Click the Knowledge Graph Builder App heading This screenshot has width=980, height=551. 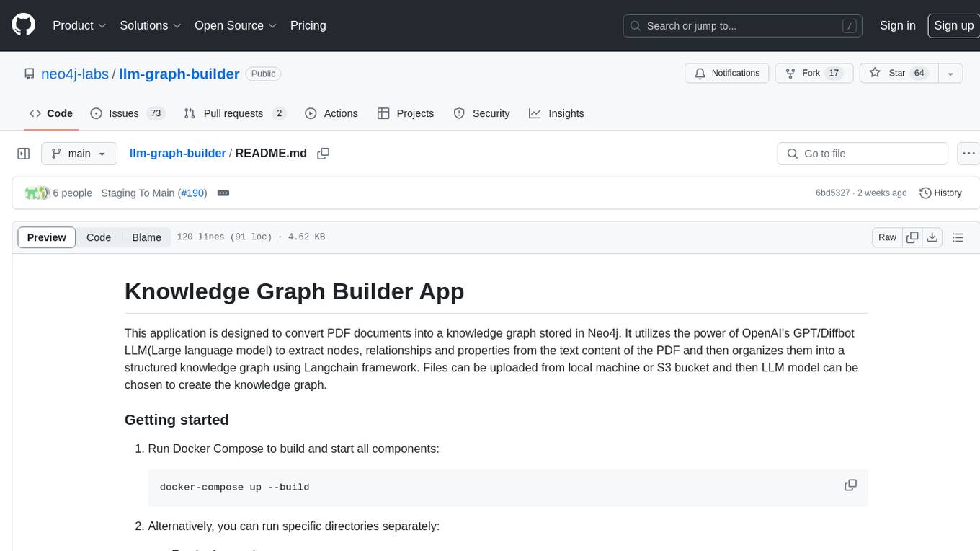(294, 291)
